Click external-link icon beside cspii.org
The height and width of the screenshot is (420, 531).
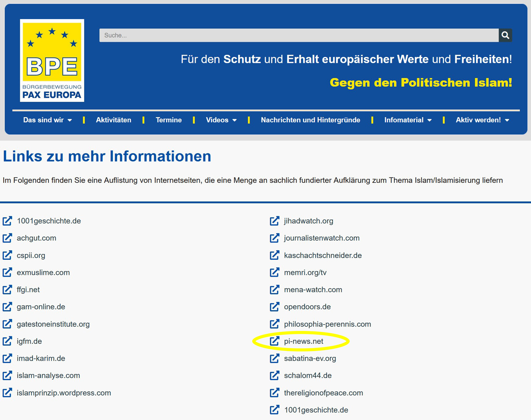coord(8,255)
